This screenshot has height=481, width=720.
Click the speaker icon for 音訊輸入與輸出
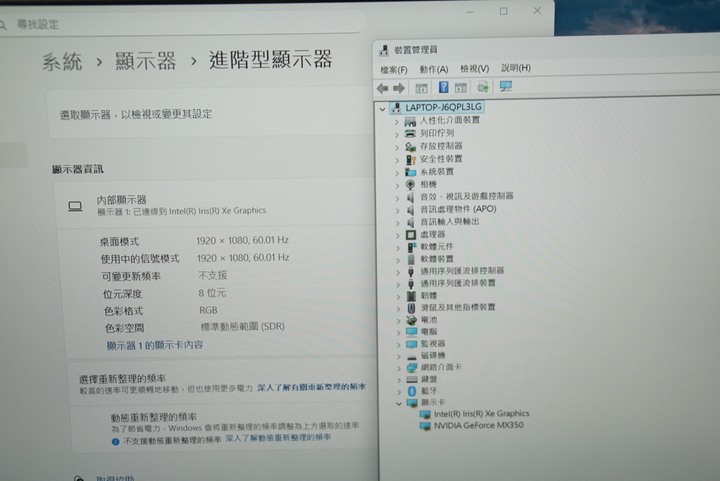click(x=411, y=222)
